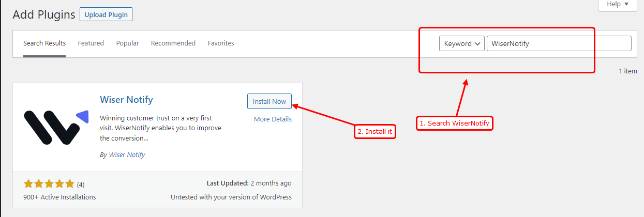Open the Wiser Notify author link

click(x=127, y=154)
